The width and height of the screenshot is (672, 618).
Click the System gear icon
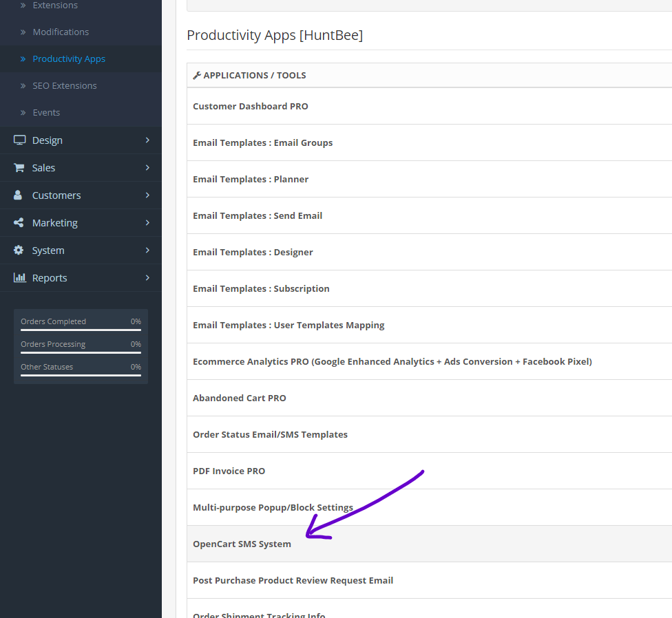click(x=19, y=250)
